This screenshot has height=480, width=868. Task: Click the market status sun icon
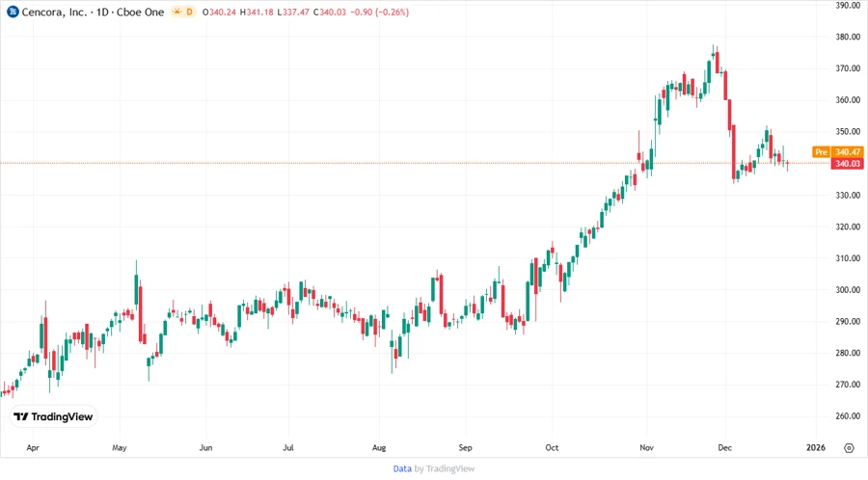(x=177, y=12)
